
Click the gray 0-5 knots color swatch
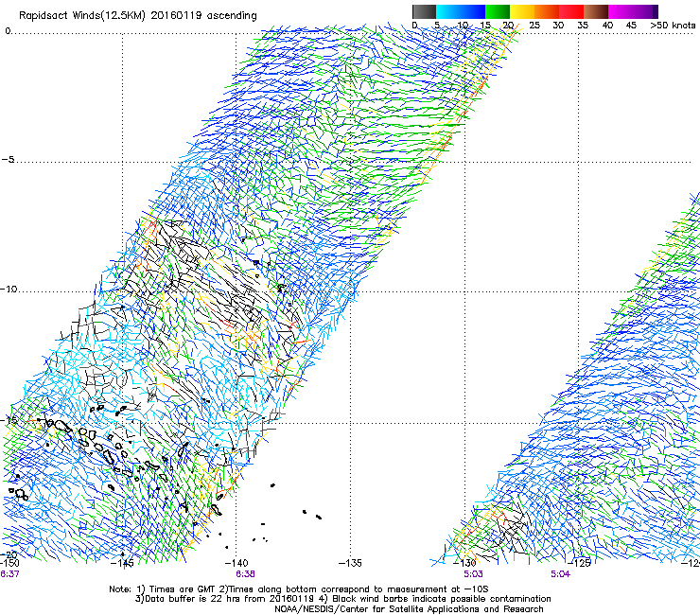pos(424,11)
